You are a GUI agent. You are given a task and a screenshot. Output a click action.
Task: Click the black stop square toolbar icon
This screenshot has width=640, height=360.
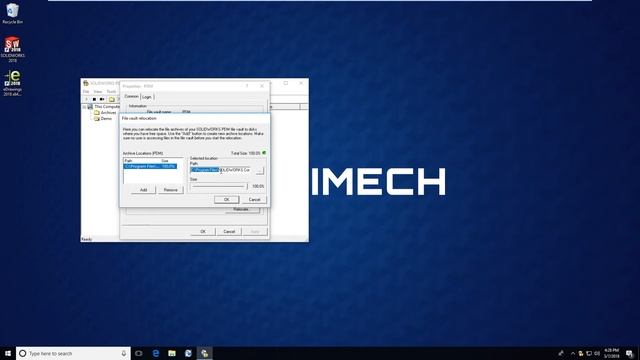(94, 99)
